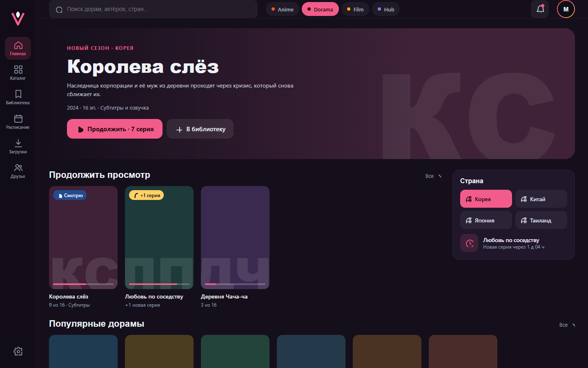This screenshot has height=368, width=588.
Task: Expand Все for Продолжить просмотр
Action: tap(433, 176)
